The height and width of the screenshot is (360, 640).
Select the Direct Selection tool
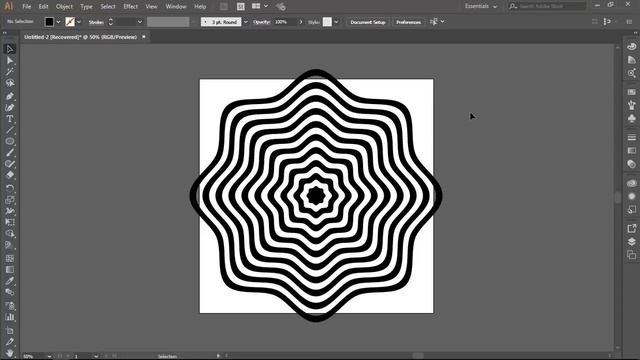coord(10,60)
